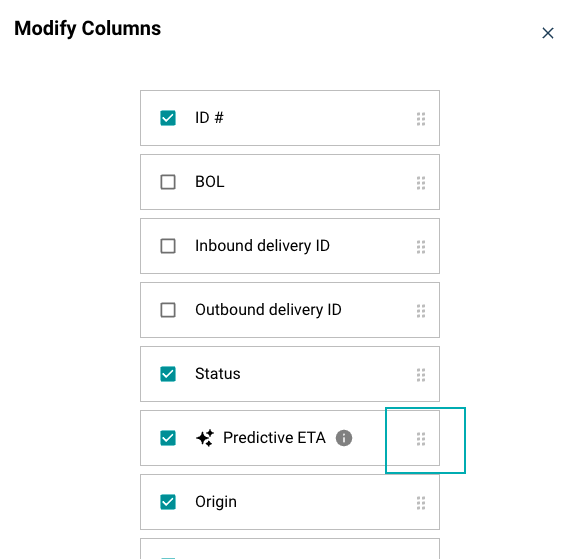The image size is (577, 559).
Task: Click the Origin row drag grip
Action: tap(421, 503)
